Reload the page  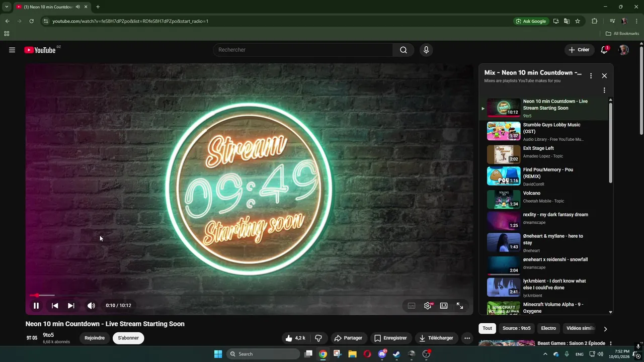coord(31,21)
